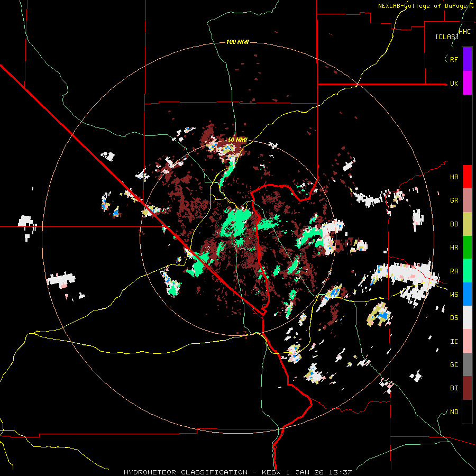Image resolution: width=476 pixels, height=476 pixels.
Task: Click the '100 NMI' range ring label
Action: [237, 42]
